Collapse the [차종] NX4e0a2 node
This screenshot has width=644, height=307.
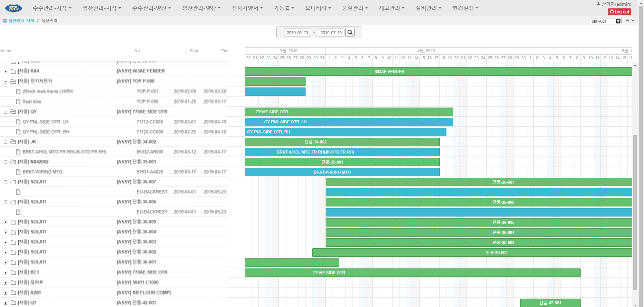point(5,162)
